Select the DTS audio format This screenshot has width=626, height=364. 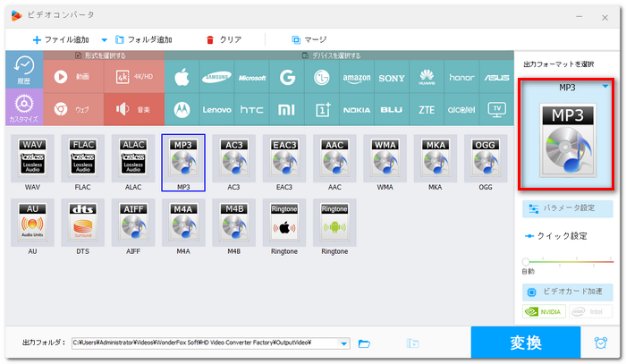point(82,224)
